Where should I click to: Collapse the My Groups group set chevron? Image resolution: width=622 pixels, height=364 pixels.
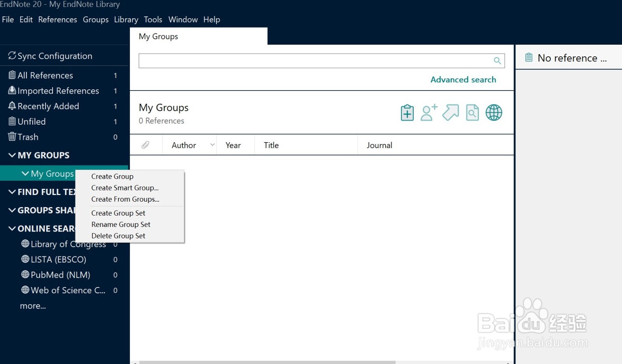point(25,173)
